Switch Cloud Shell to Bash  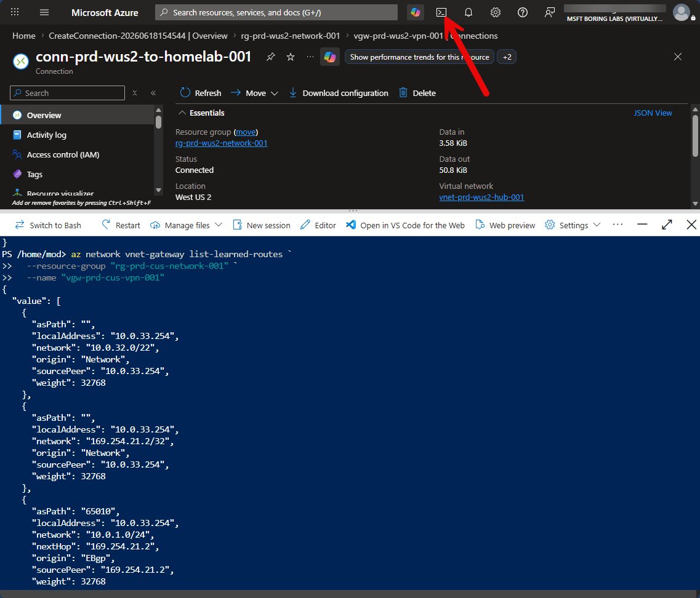pyautogui.click(x=48, y=225)
